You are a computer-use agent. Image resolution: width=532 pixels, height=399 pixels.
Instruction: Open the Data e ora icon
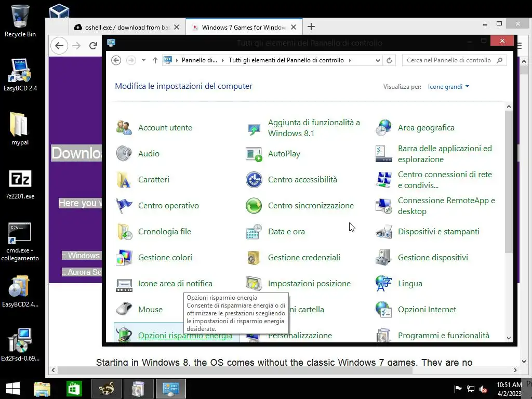254,232
